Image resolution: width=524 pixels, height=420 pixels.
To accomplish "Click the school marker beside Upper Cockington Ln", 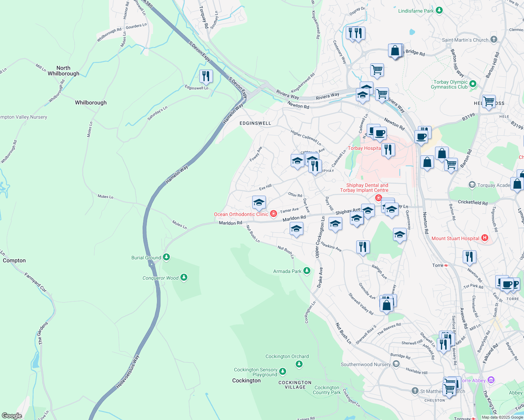I will [x=335, y=224].
